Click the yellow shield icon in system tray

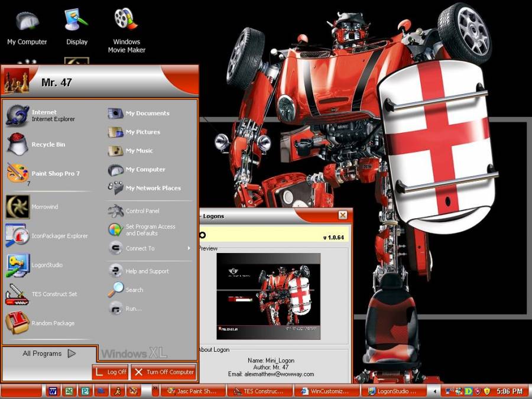(x=487, y=391)
